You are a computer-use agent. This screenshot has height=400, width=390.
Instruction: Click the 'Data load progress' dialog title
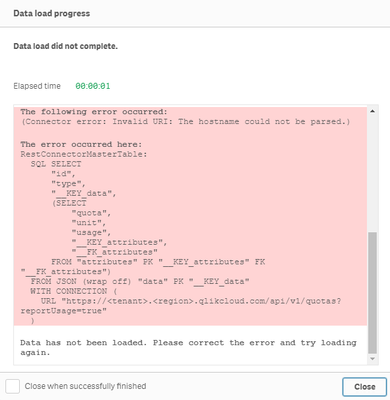(52, 14)
